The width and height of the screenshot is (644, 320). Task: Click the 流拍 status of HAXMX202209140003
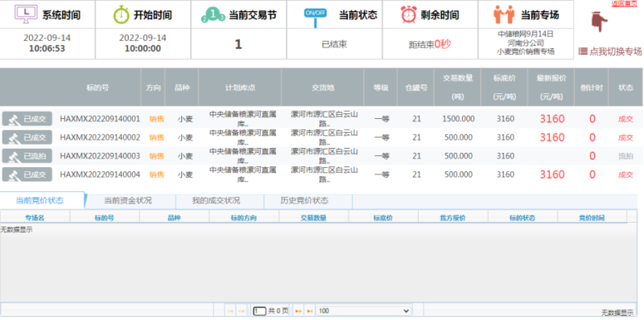pos(625,156)
